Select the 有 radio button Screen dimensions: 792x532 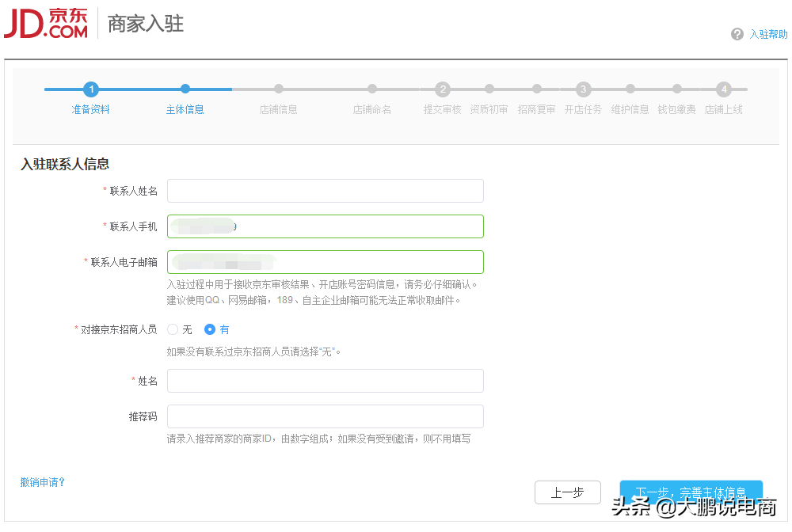pyautogui.click(x=210, y=329)
